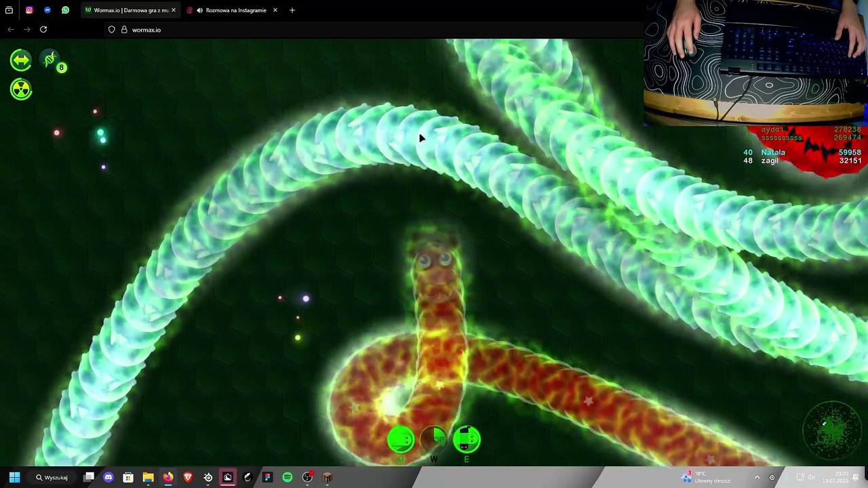Click the volume muted tray icon

click(811, 477)
